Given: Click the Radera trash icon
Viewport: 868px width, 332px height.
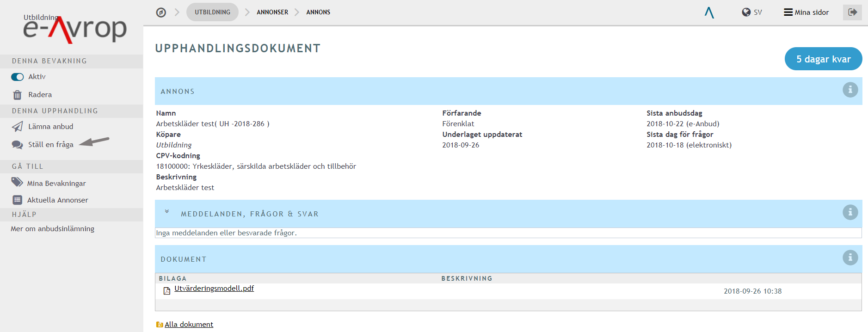Looking at the screenshot, I should (18, 95).
